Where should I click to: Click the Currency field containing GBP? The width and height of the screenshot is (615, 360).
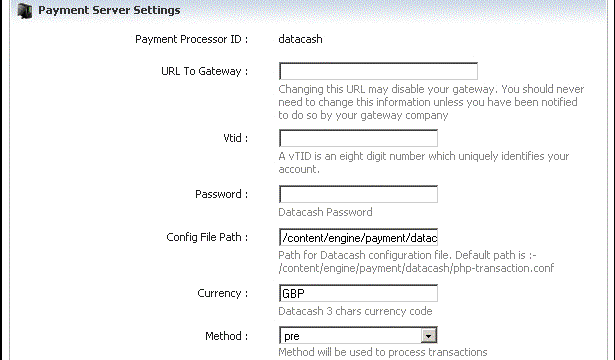358,293
